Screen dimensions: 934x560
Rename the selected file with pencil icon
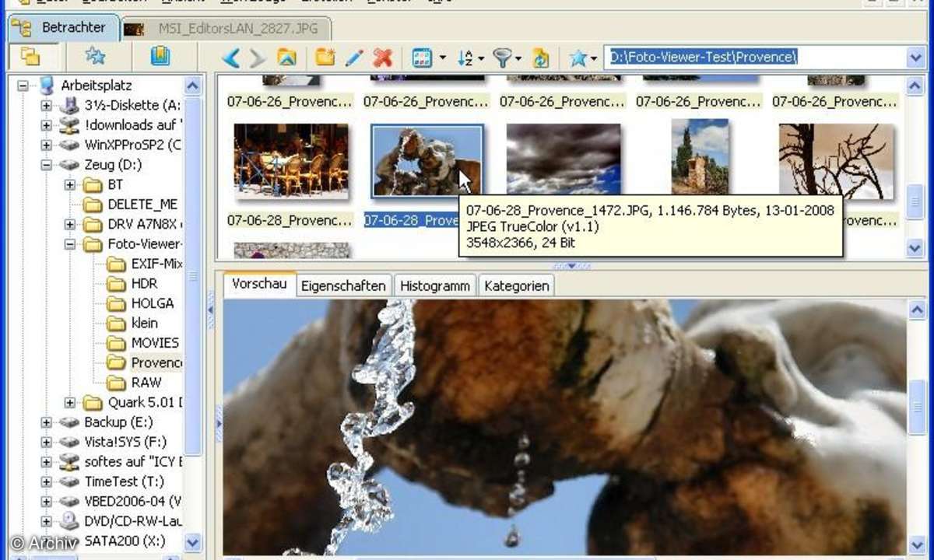click(354, 58)
